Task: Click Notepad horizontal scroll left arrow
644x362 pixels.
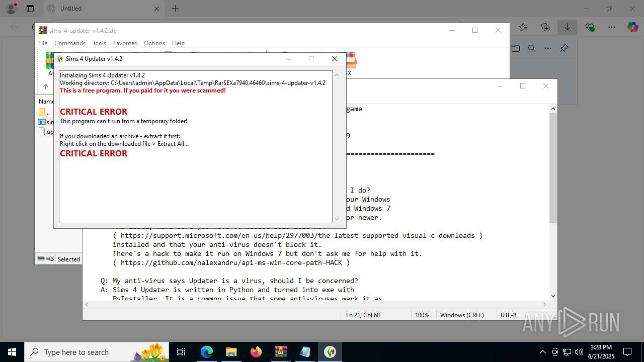Action: point(87,304)
